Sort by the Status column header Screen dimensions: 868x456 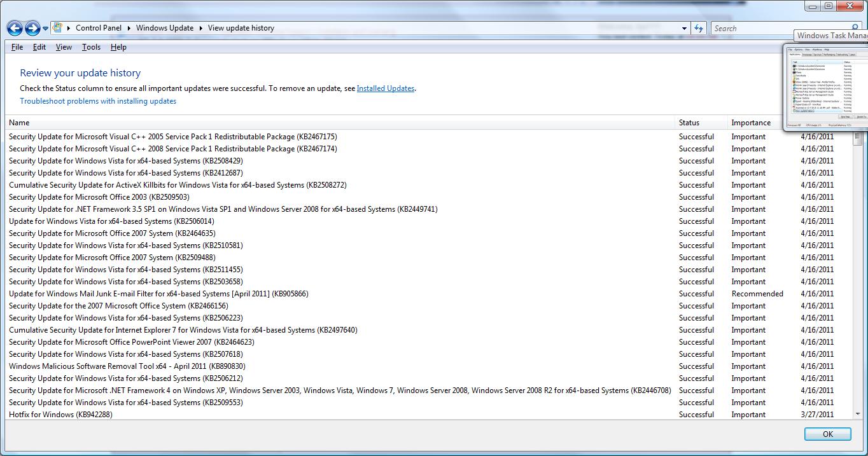701,123
